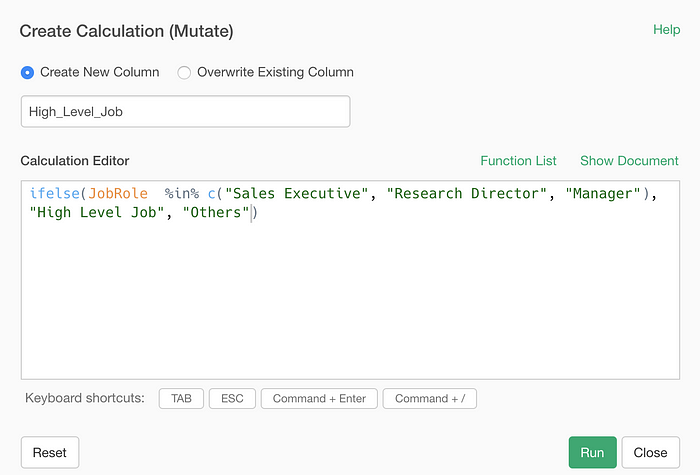This screenshot has width=700, height=475.
Task: Click the "Research Director" string in code
Action: pos(467,193)
